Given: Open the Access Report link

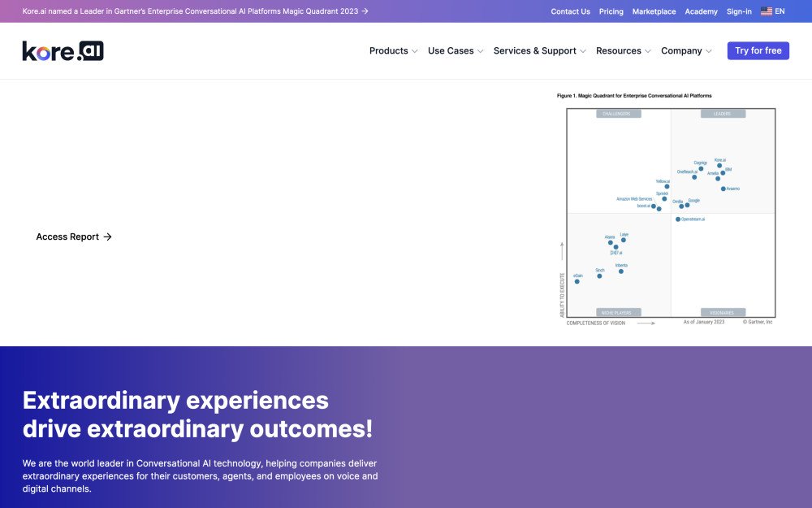Looking at the screenshot, I should point(67,237).
